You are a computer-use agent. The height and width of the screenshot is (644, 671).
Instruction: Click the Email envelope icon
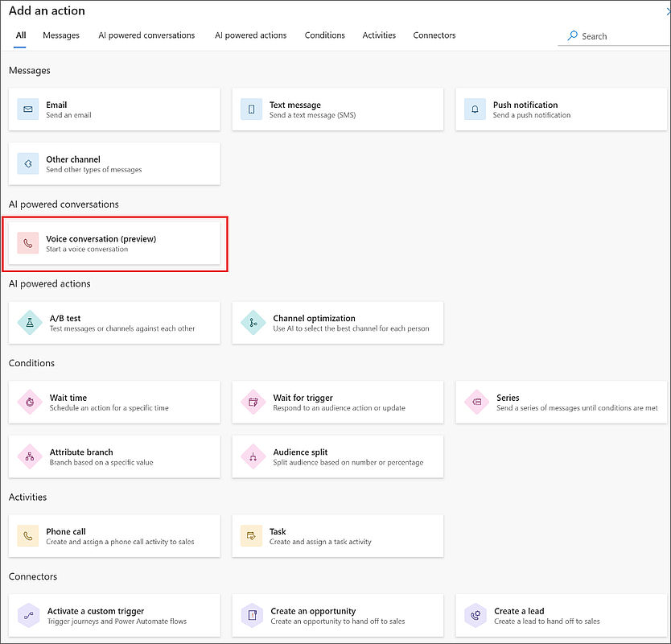[28, 109]
